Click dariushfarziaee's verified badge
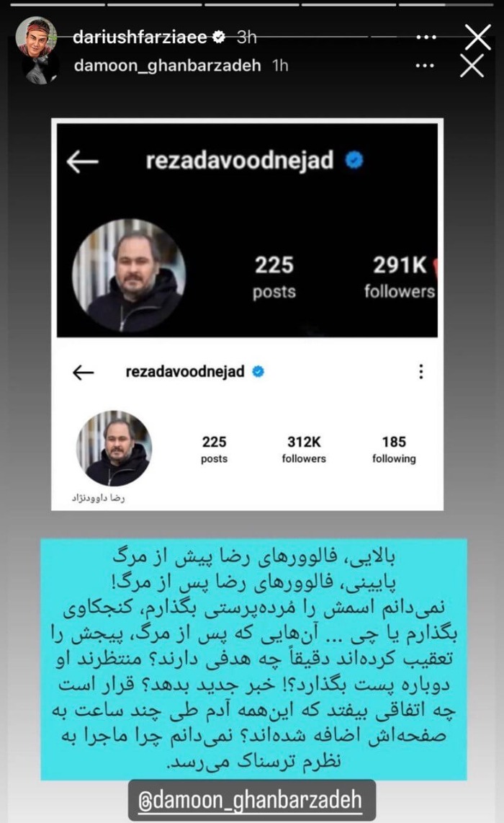This screenshot has height=823, width=504. click(219, 37)
